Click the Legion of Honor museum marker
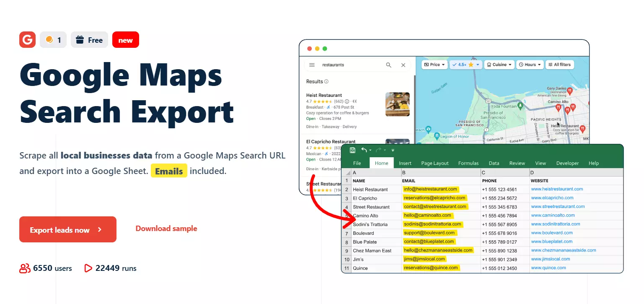644x304 pixels. click(x=437, y=136)
